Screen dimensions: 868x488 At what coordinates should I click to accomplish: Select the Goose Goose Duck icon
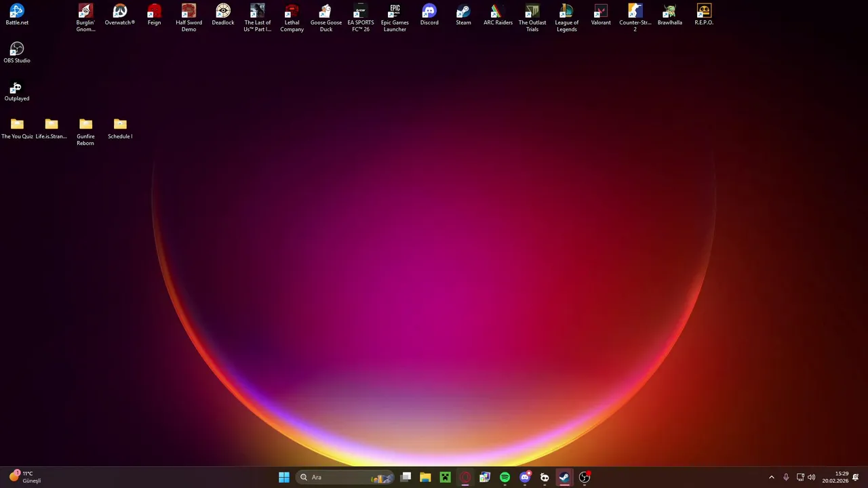(326, 18)
